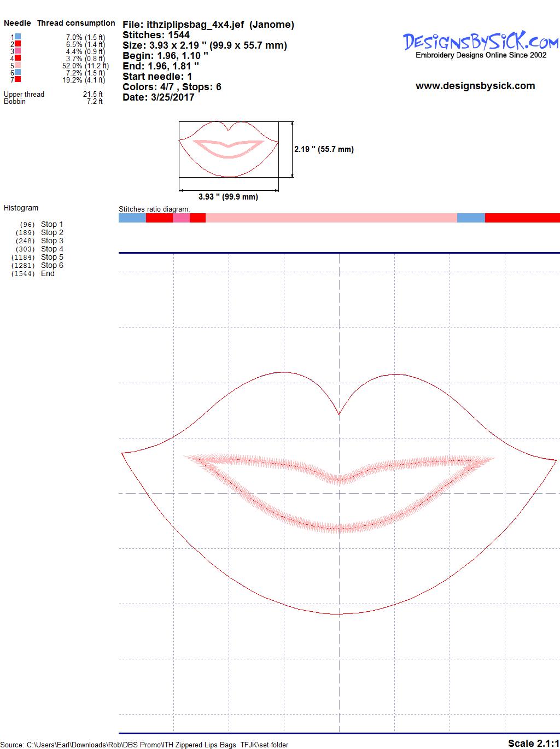
Task: Click the blue color swatch for needle 1
Action: pos(18,37)
